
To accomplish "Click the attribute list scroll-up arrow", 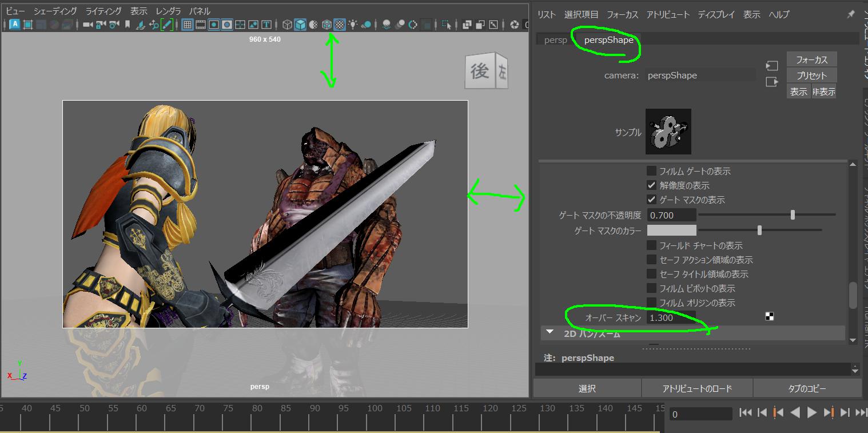I will point(853,164).
